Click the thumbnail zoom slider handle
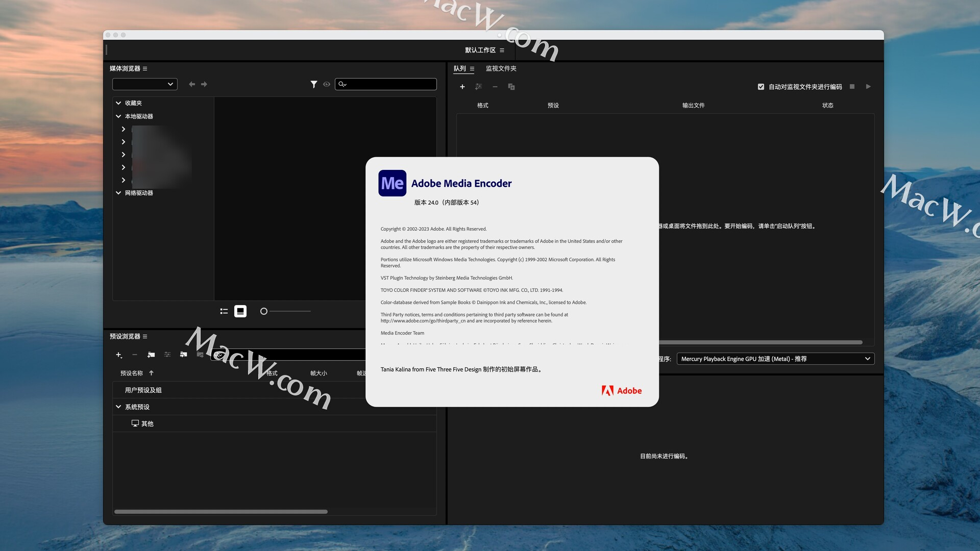The height and width of the screenshot is (551, 980). coord(264,311)
